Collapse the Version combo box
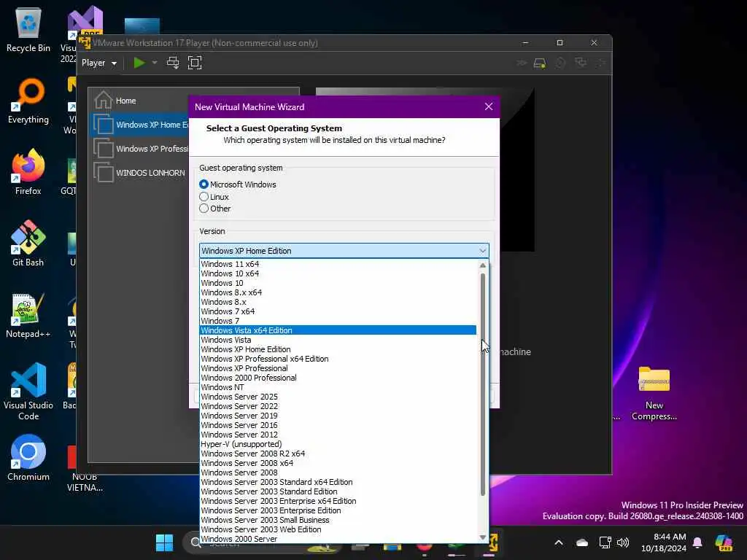This screenshot has height=560, width=747. pyautogui.click(x=482, y=251)
